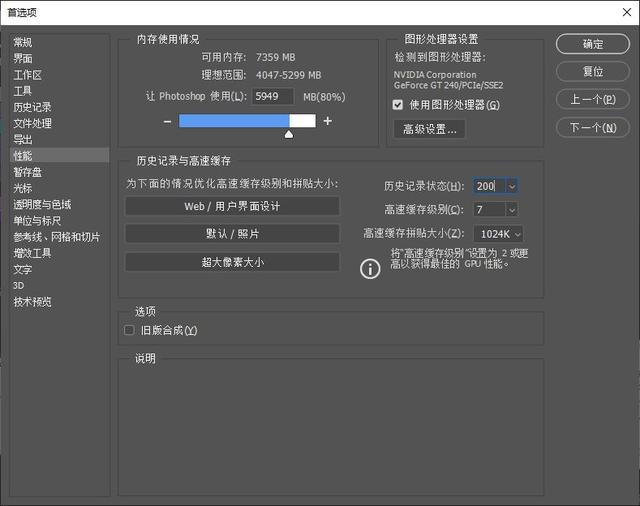Expand the 历史记录状态 dropdown arrow
Screen dimensions: 640x506
pyautogui.click(x=512, y=186)
